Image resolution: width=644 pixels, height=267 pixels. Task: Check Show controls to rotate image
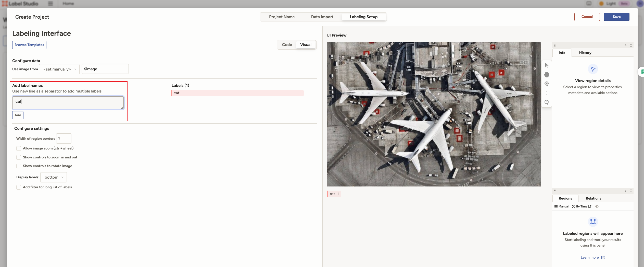pos(19,166)
